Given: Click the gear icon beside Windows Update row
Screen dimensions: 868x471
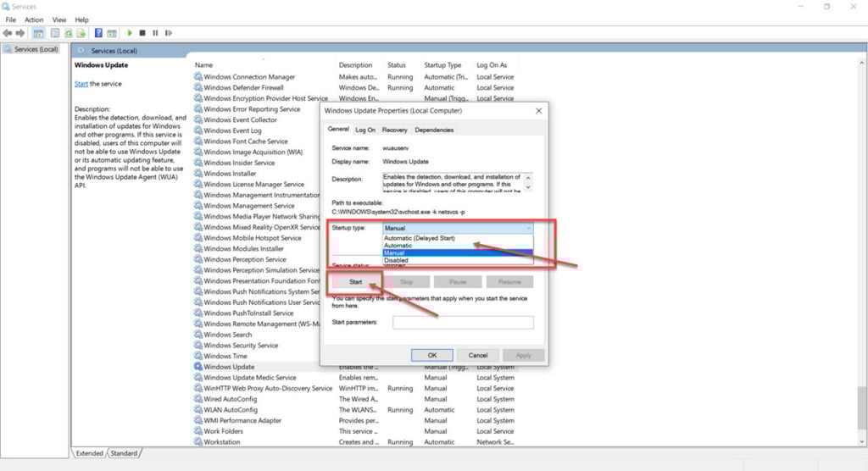Looking at the screenshot, I should (198, 366).
